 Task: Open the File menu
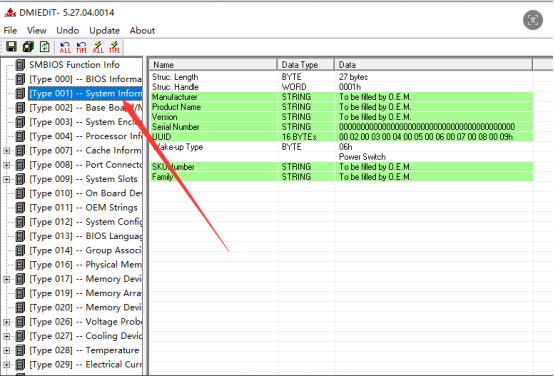tap(10, 30)
